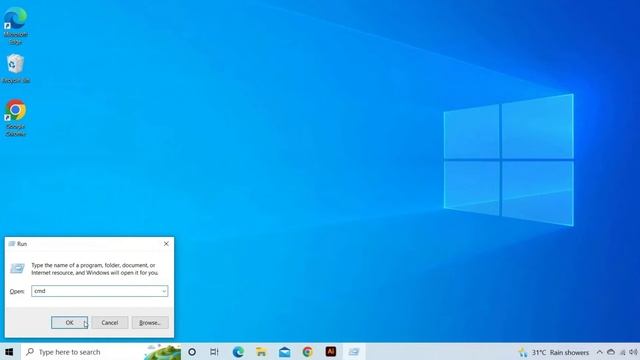Image resolution: width=640 pixels, height=360 pixels.
Task: Click the Run dialog title bar icon
Action: click(x=11, y=244)
